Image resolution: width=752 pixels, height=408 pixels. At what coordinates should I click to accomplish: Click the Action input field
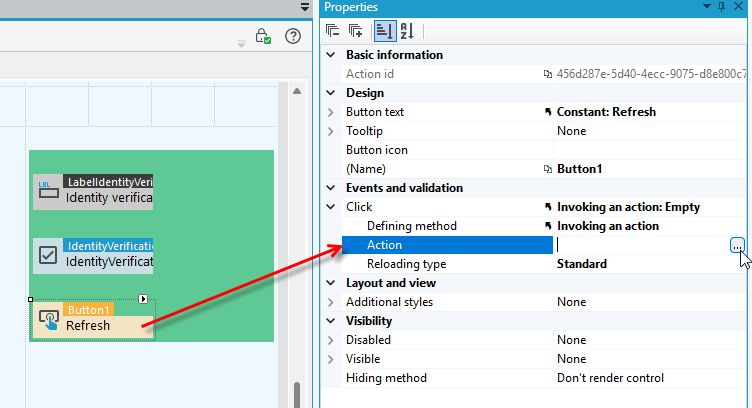641,245
